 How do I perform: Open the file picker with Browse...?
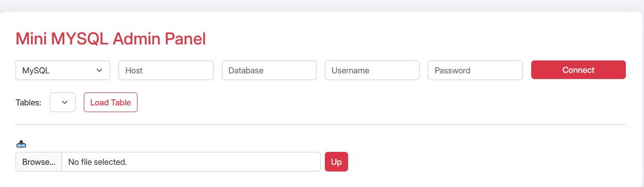point(39,162)
